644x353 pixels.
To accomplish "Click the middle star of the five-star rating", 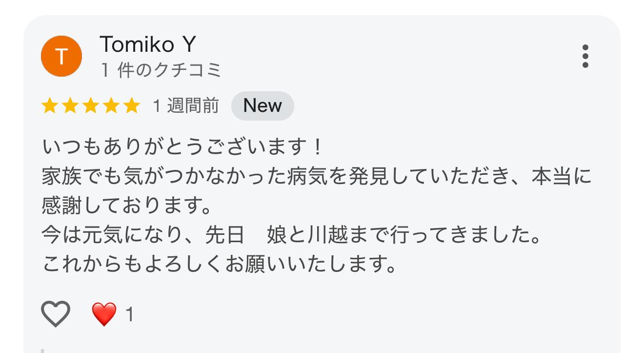I will (89, 104).
